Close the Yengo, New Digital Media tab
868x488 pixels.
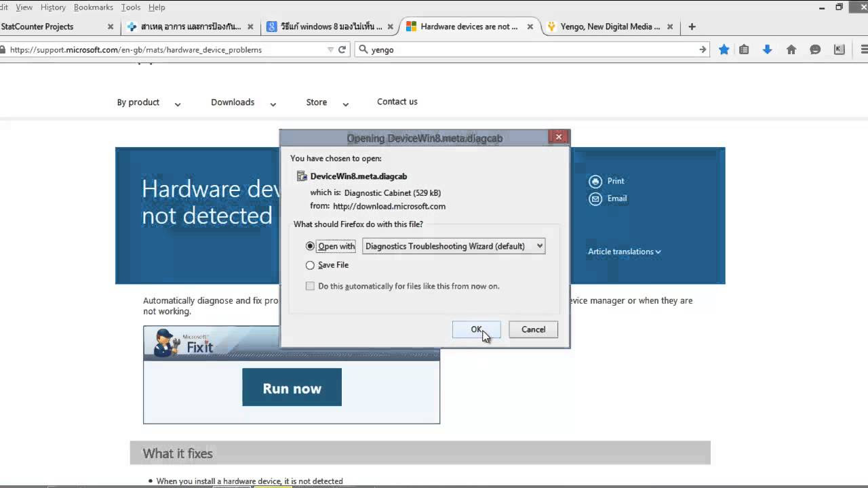coord(670,27)
